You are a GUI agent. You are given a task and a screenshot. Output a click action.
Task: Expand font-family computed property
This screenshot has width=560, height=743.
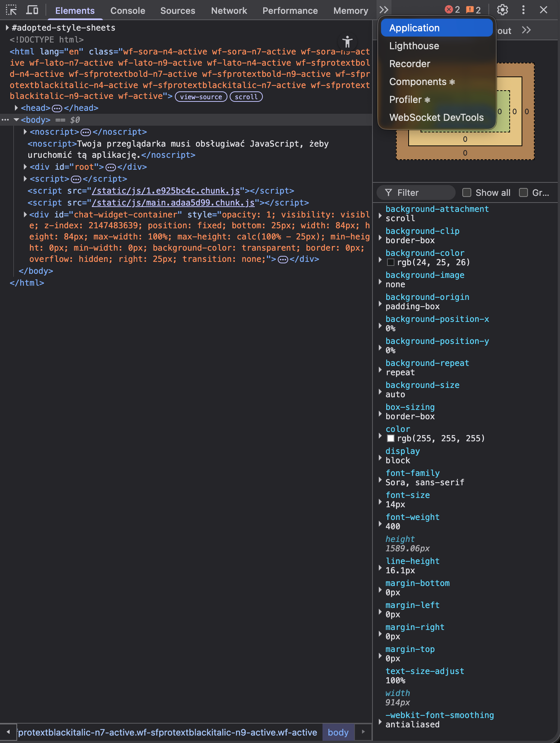coord(380,480)
